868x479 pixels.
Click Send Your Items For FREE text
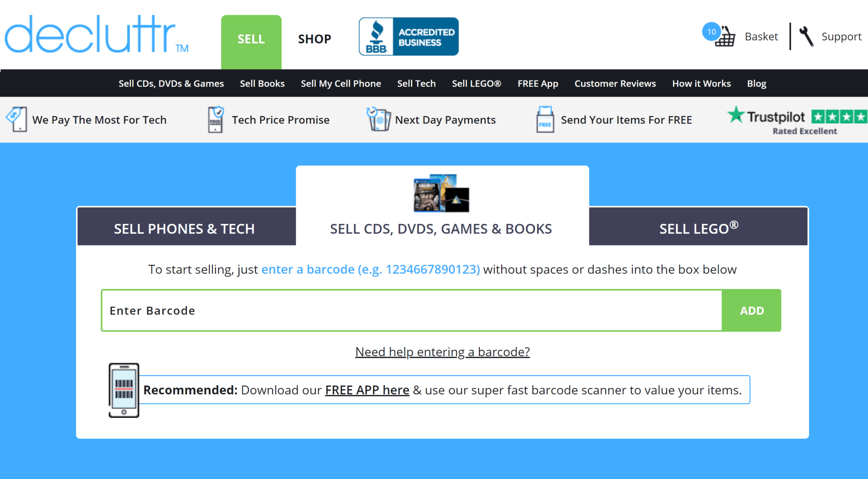(626, 120)
